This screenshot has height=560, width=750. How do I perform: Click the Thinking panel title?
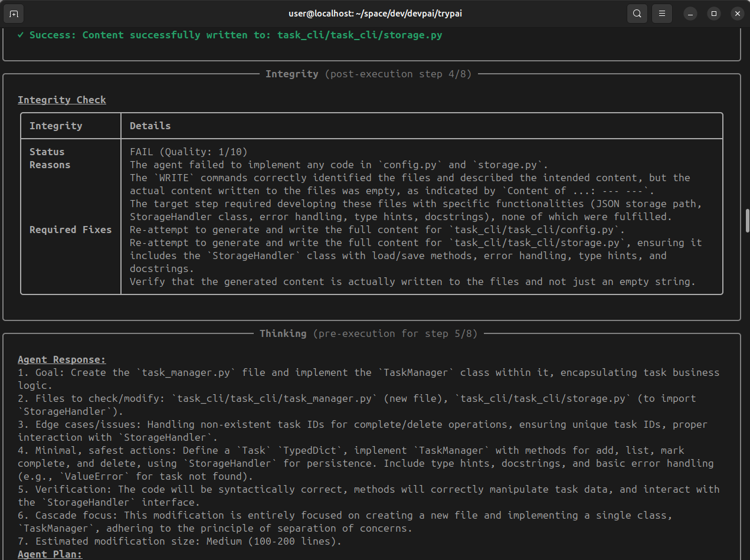click(283, 333)
